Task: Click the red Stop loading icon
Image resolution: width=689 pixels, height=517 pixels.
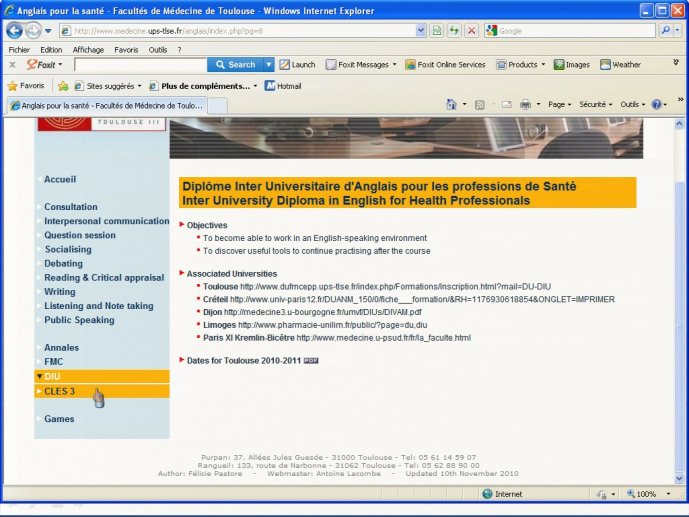Action: tap(471, 31)
